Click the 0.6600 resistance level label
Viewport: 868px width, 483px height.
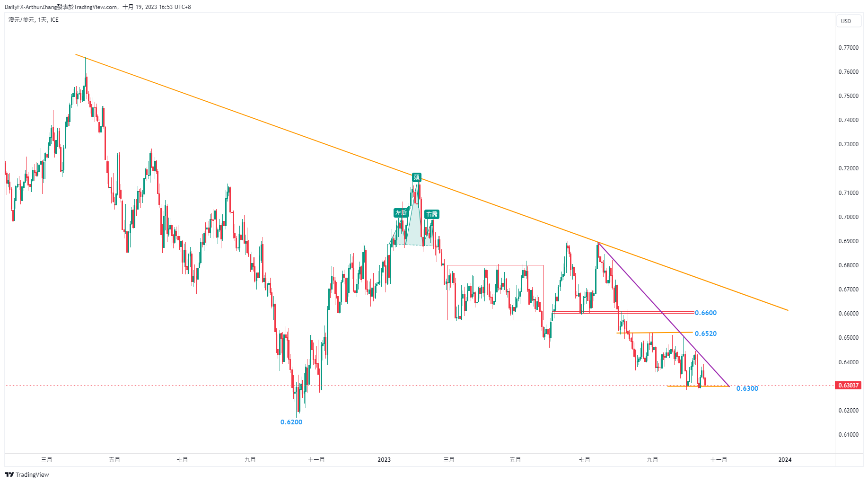(705, 313)
